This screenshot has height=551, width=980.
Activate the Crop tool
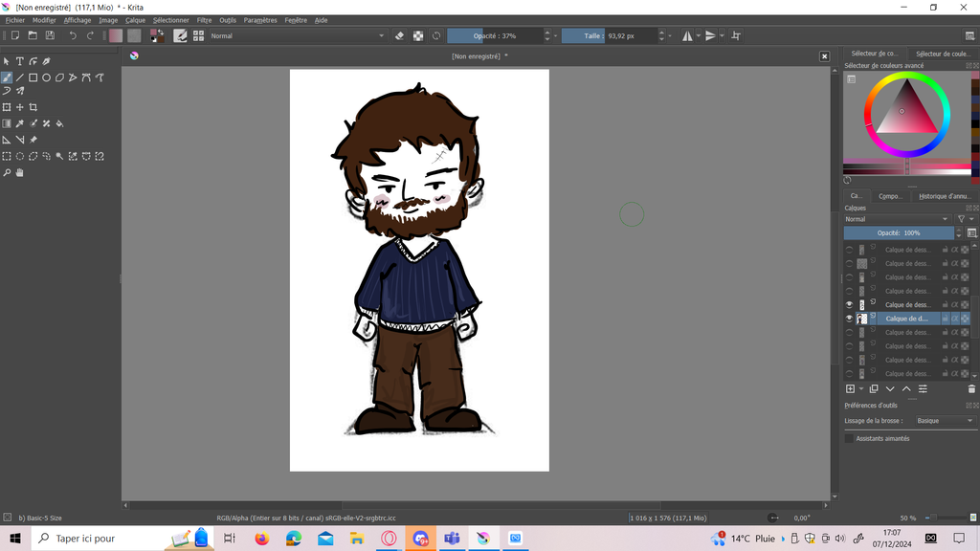coord(33,107)
